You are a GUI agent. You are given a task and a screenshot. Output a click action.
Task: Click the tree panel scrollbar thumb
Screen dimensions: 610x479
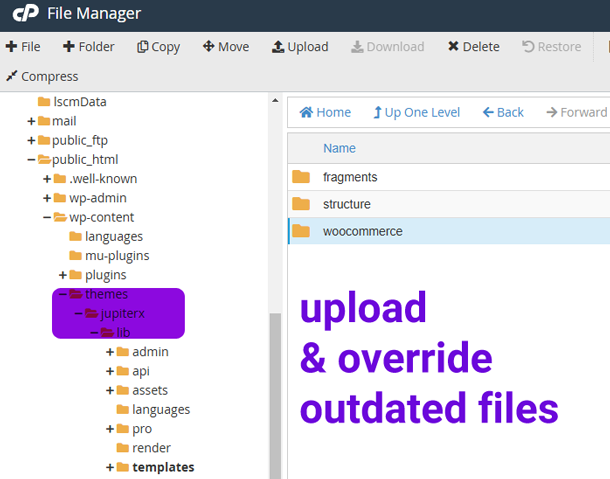click(x=275, y=396)
